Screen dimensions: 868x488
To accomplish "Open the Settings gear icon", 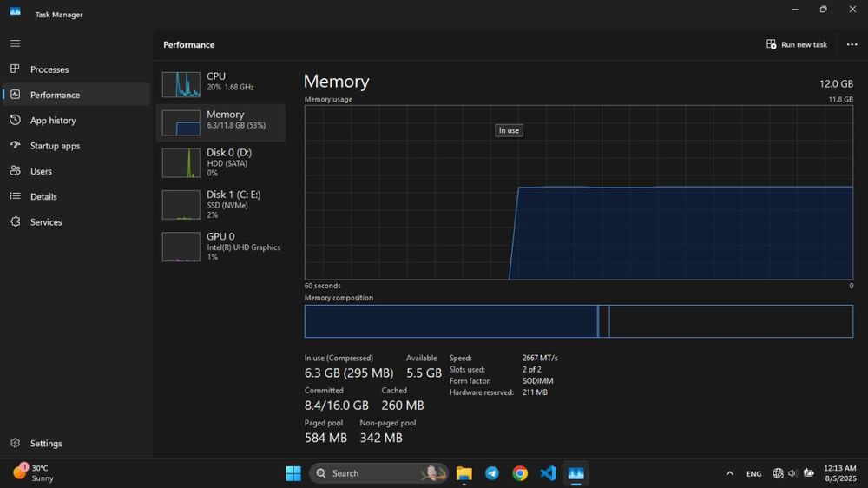I will pyautogui.click(x=15, y=443).
